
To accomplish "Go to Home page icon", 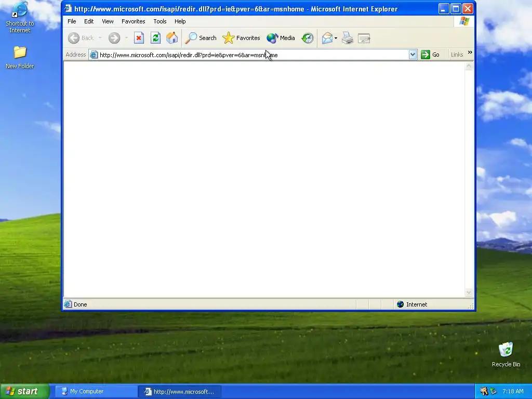I will 172,38.
